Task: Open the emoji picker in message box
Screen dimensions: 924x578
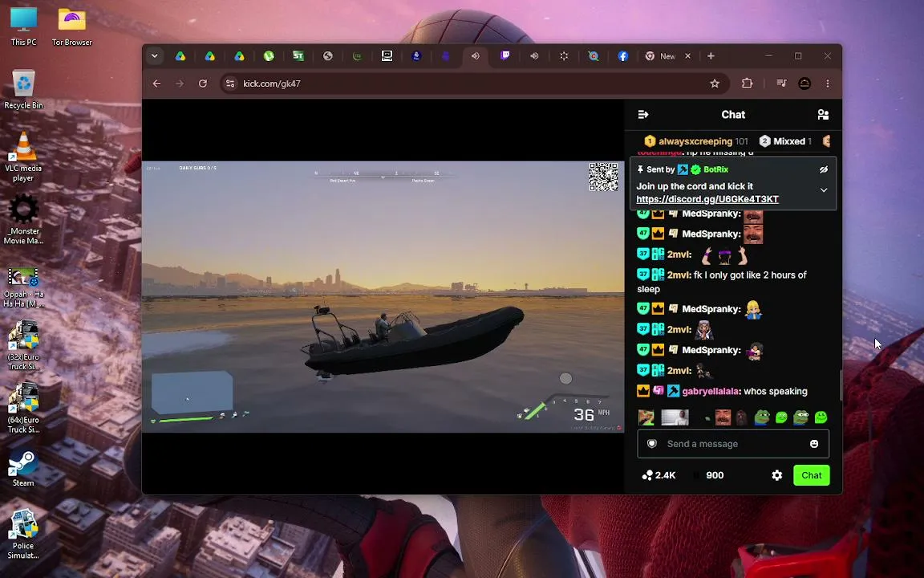Action: [x=814, y=443]
